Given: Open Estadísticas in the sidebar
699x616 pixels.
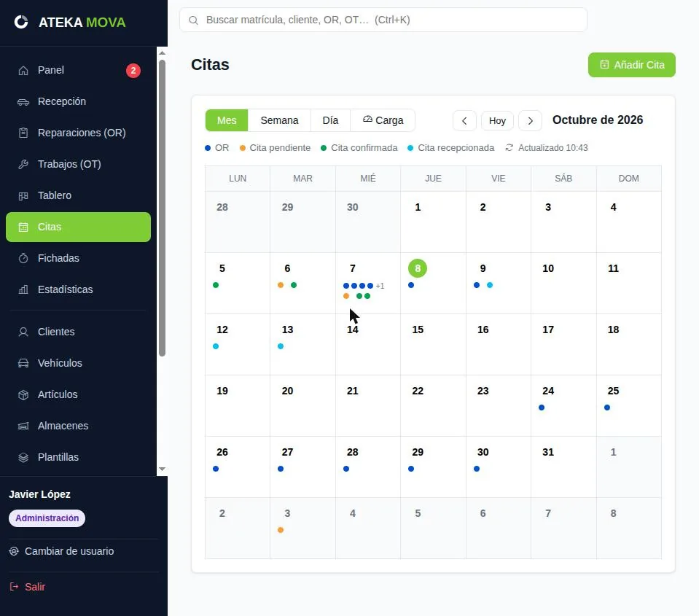Looking at the screenshot, I should (78, 289).
